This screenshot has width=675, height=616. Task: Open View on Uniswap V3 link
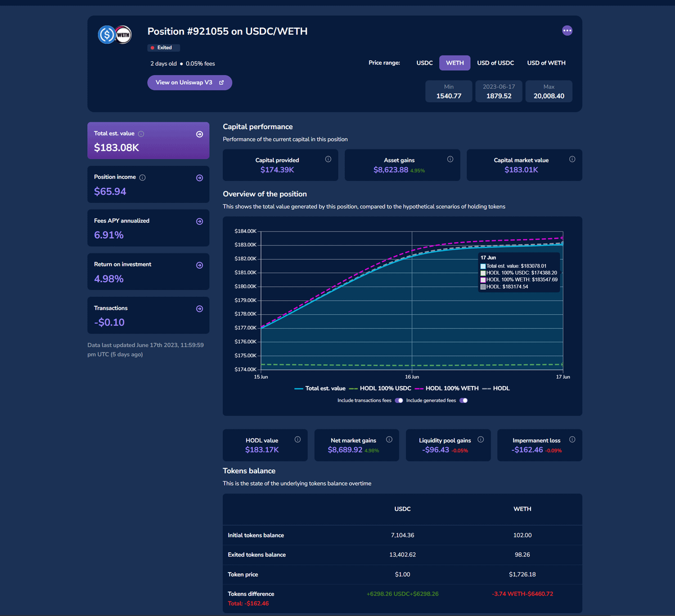click(x=190, y=83)
